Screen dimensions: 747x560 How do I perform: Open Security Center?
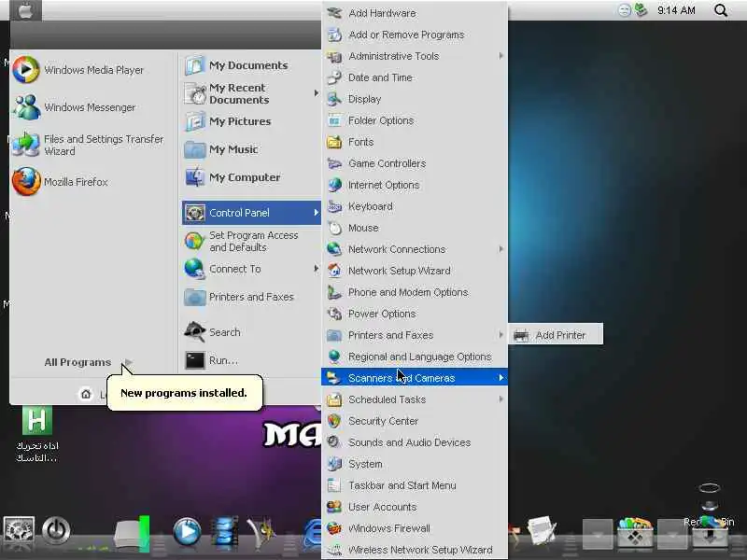pyautogui.click(x=415, y=421)
